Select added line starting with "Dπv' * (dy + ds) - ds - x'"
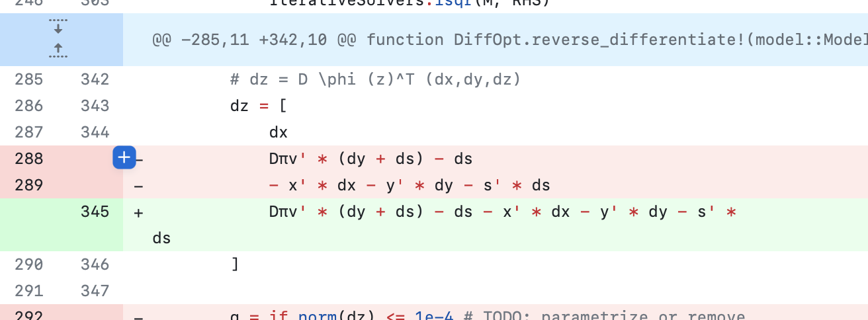868x320 pixels. point(503,212)
